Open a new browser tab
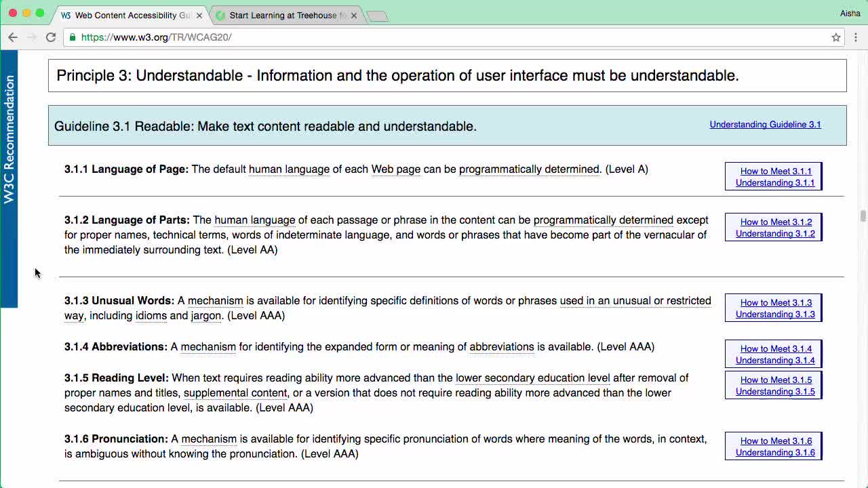 click(377, 16)
